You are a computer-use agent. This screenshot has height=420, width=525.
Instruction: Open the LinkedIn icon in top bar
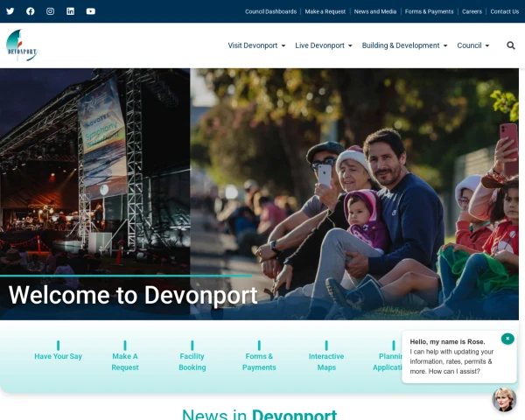(x=71, y=11)
